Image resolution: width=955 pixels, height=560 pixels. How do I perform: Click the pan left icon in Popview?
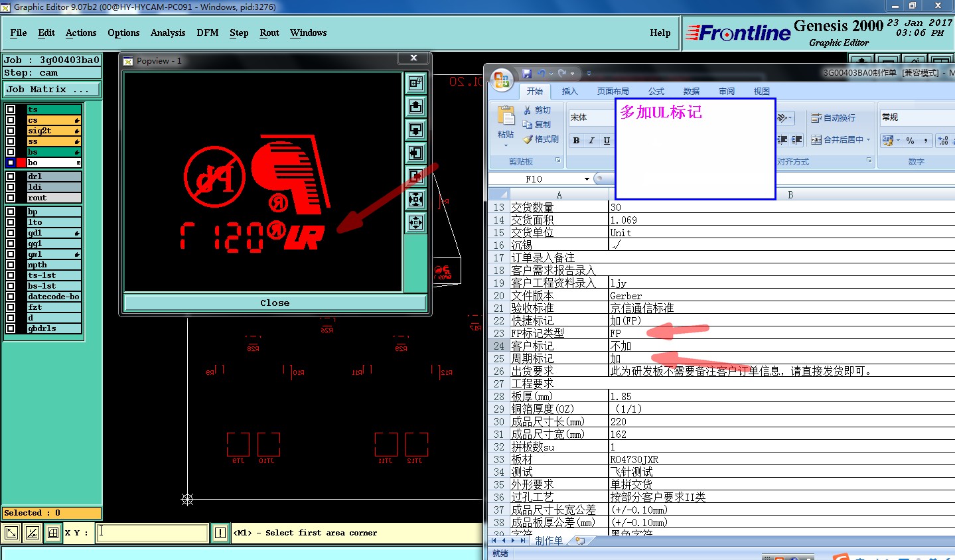pos(415,153)
